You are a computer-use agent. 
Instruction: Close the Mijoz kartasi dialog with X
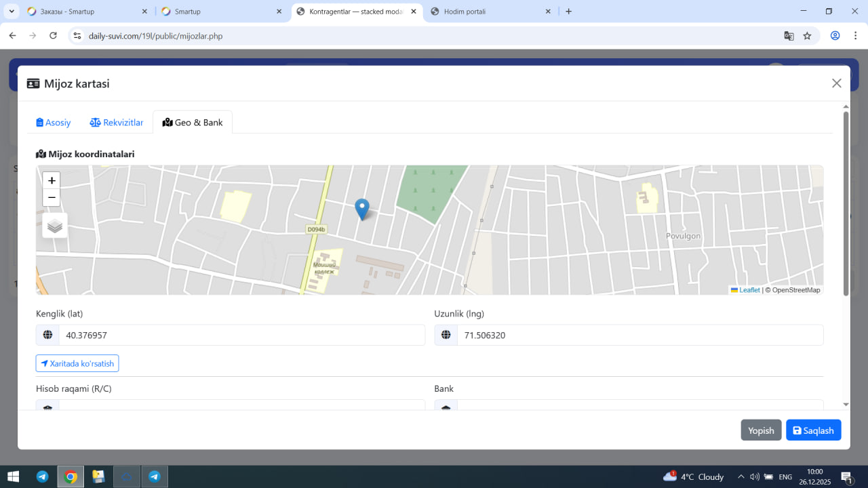(x=836, y=83)
